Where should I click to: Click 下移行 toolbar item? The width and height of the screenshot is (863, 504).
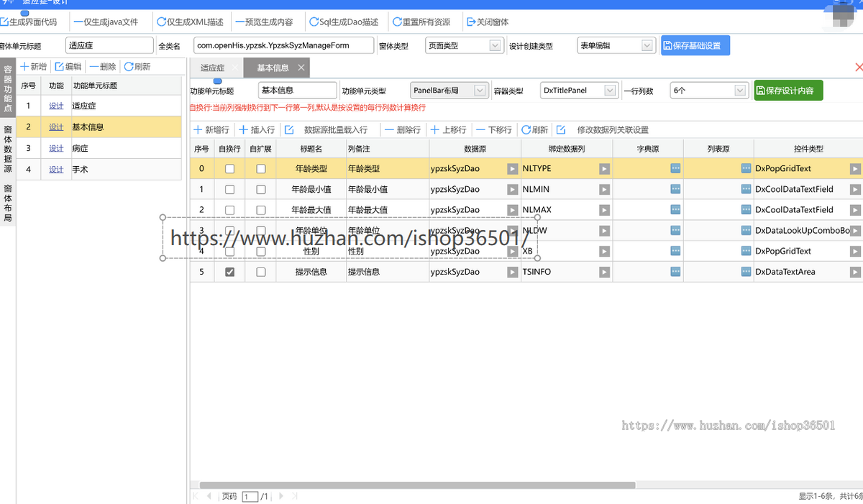pos(494,130)
